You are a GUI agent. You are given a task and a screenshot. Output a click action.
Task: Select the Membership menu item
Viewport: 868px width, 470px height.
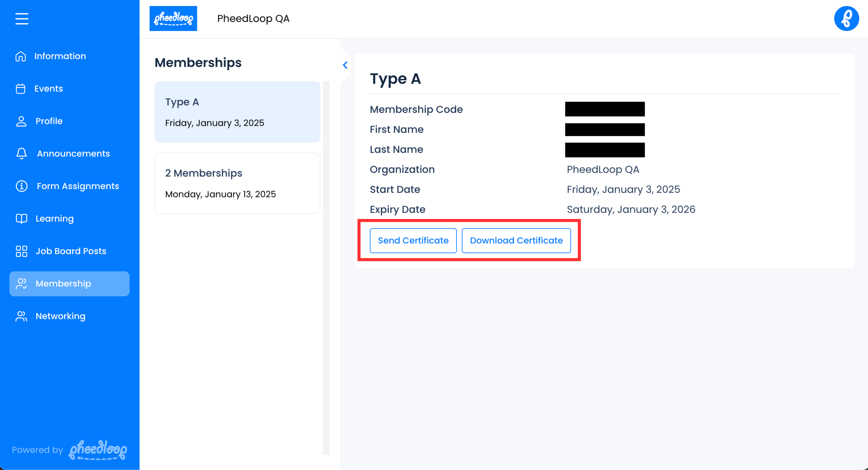(x=70, y=284)
